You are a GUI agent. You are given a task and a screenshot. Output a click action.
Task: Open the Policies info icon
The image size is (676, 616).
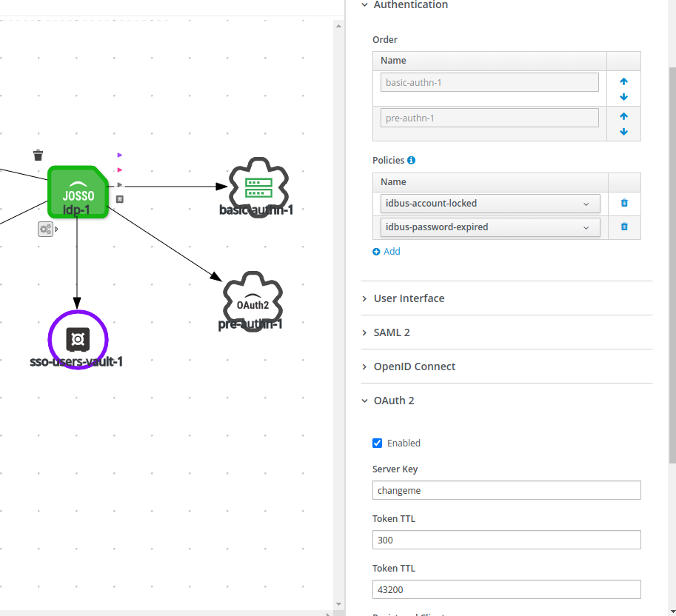click(411, 161)
